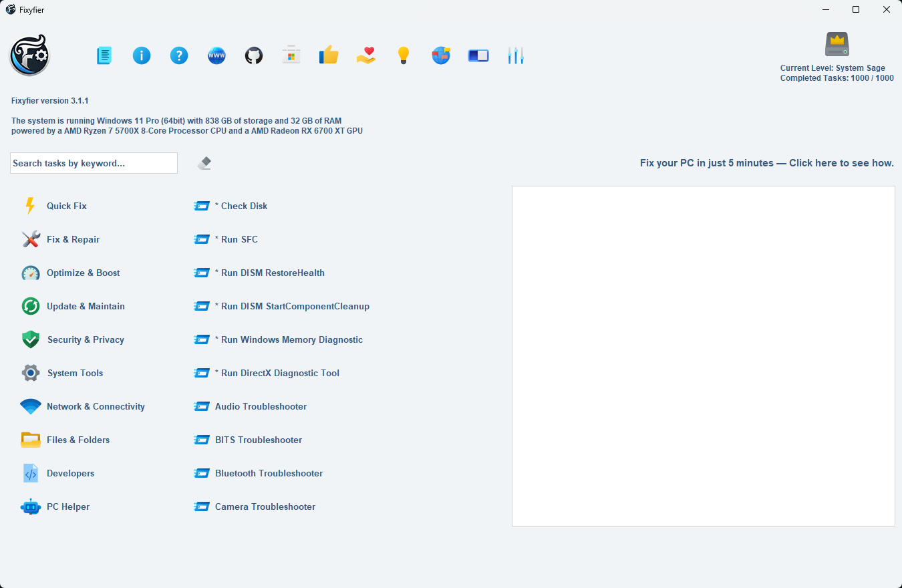Minimize the Fixyfier window
902x588 pixels.
[826, 9]
